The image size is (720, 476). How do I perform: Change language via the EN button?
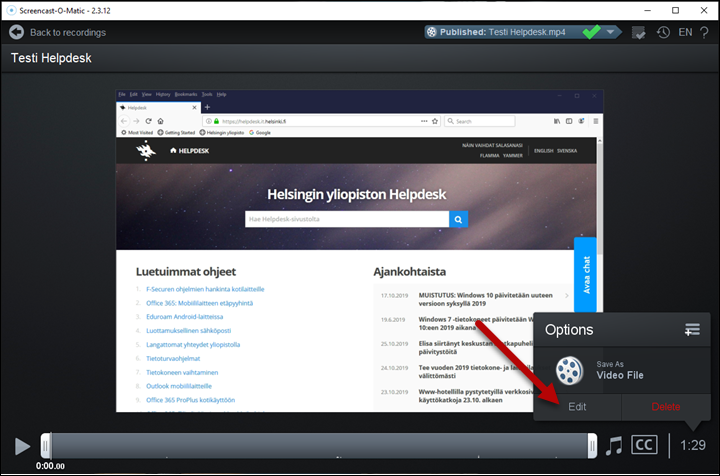pos(685,32)
